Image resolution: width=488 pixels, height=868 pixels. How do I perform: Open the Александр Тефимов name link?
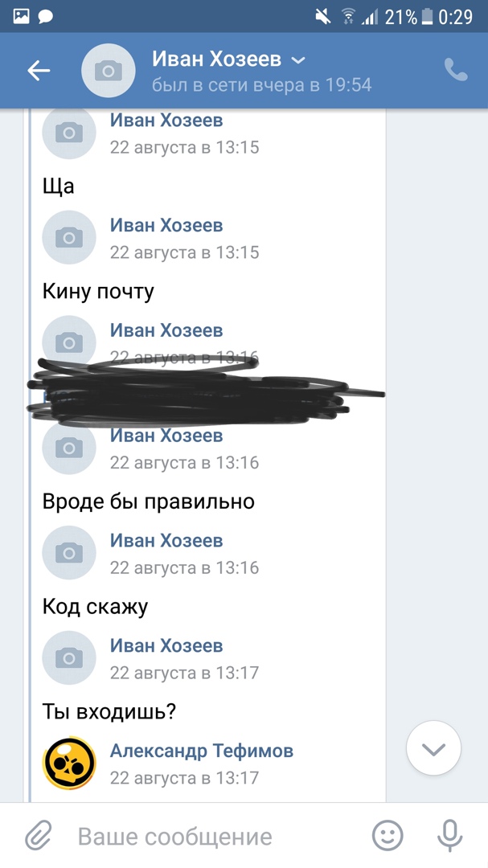202,751
